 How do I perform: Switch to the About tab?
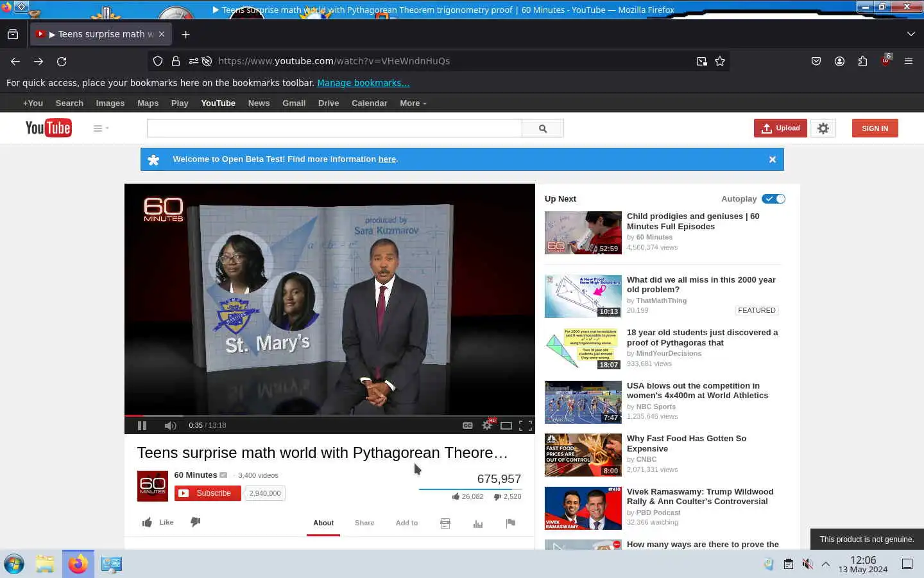tap(323, 523)
